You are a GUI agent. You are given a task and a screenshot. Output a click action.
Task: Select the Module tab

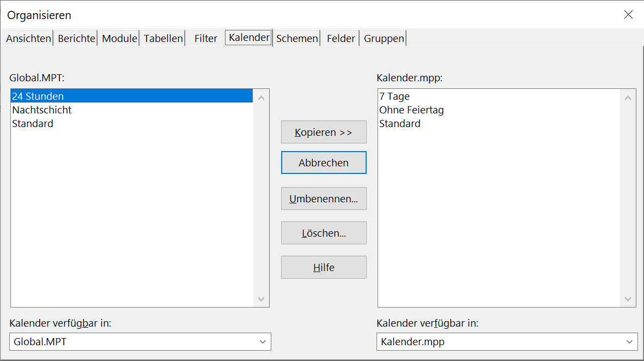click(119, 38)
